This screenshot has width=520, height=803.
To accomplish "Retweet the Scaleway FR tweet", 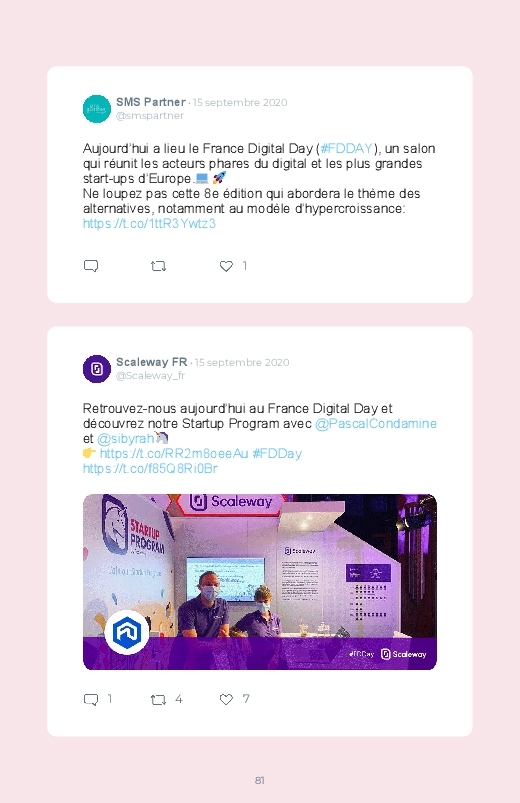I will (158, 700).
